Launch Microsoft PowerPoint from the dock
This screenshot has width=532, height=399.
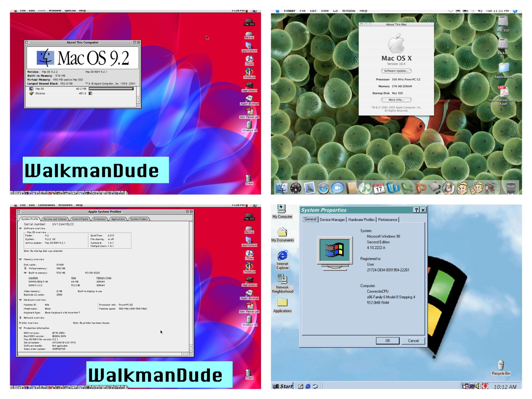(421, 188)
